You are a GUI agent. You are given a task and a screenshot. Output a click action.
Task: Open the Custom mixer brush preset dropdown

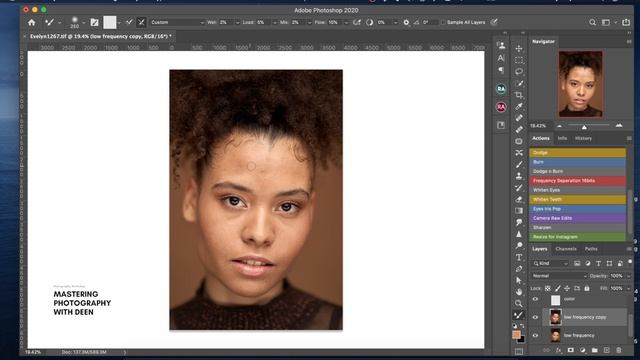point(177,22)
